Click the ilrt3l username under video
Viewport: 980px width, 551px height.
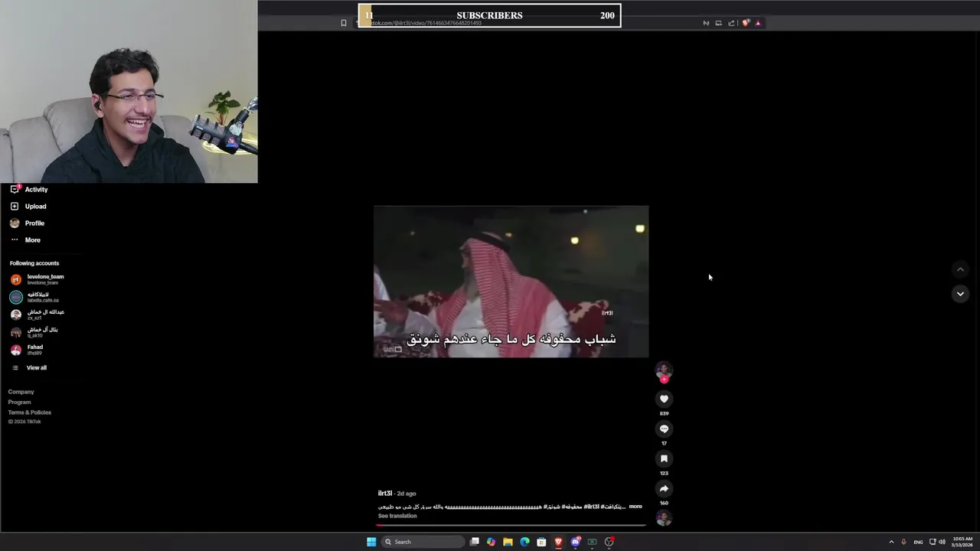click(x=384, y=494)
